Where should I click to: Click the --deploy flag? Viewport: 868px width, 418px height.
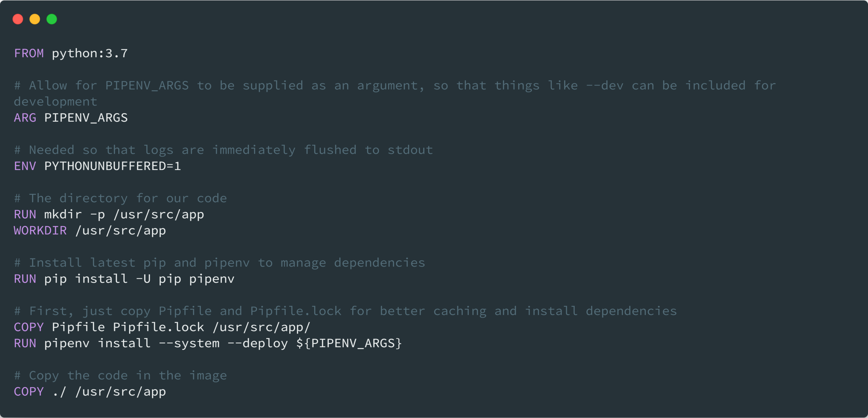pyautogui.click(x=258, y=343)
